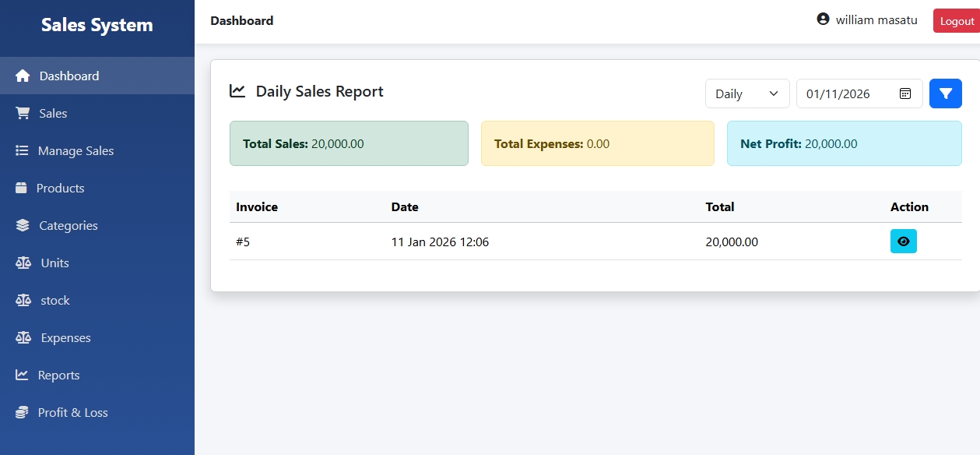Click the balance scale Units icon

click(23, 263)
